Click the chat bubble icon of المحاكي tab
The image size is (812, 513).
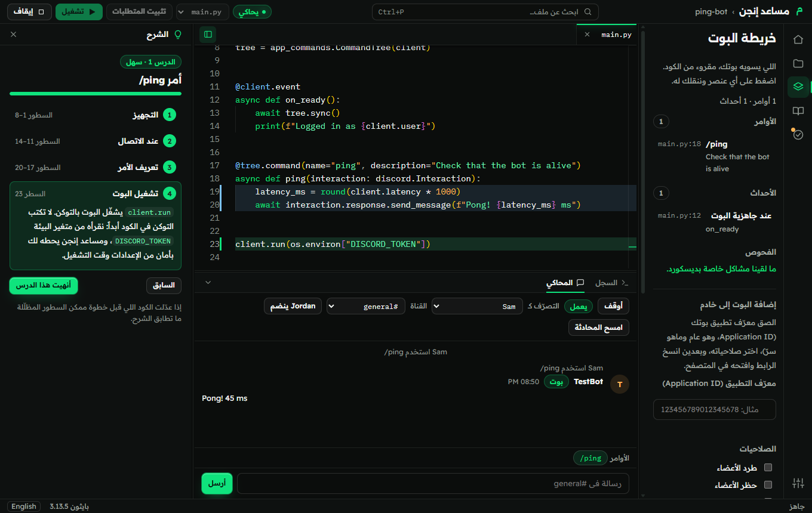[x=580, y=282]
